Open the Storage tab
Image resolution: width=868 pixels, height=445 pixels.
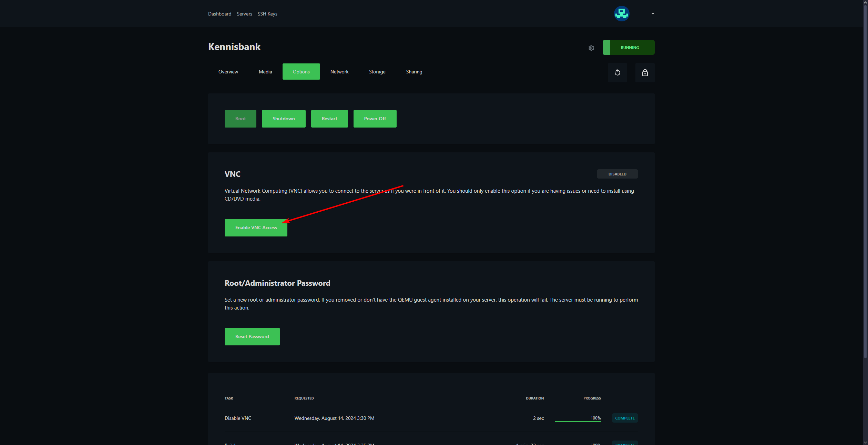[x=377, y=72]
